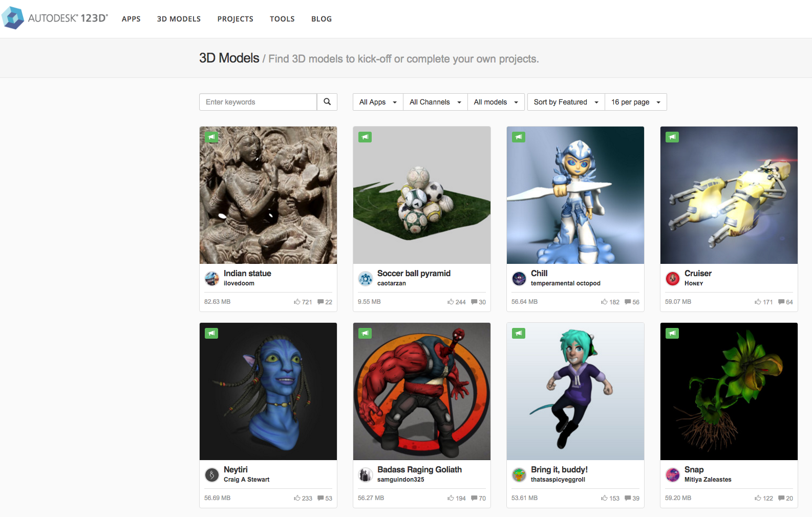The image size is (812, 517).
Task: Click featured megaphone badge on Neytiri card
Action: click(x=211, y=333)
